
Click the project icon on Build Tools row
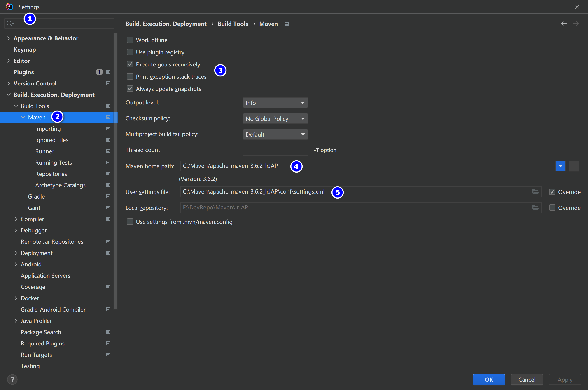pyautogui.click(x=108, y=106)
